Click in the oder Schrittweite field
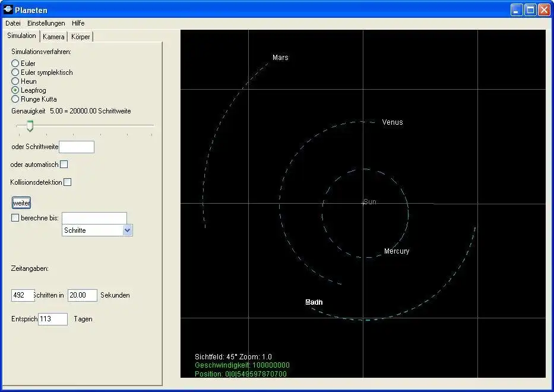 77,147
